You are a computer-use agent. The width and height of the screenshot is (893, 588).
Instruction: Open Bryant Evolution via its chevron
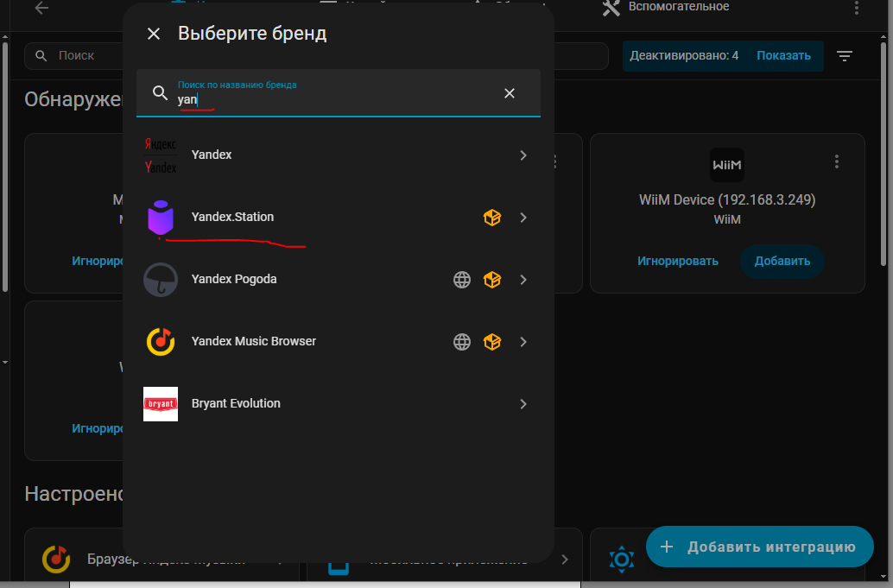point(522,403)
